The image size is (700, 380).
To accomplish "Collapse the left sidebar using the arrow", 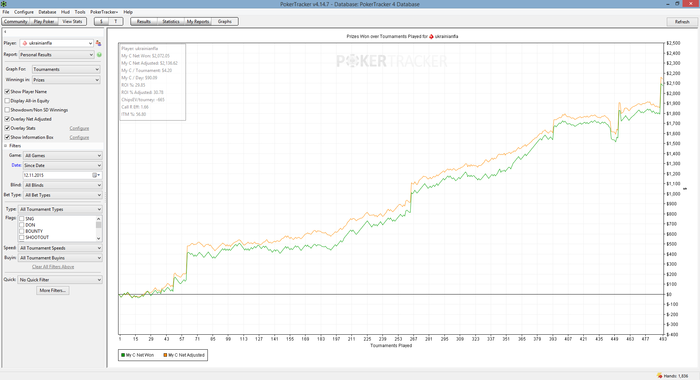I will click(x=5, y=32).
